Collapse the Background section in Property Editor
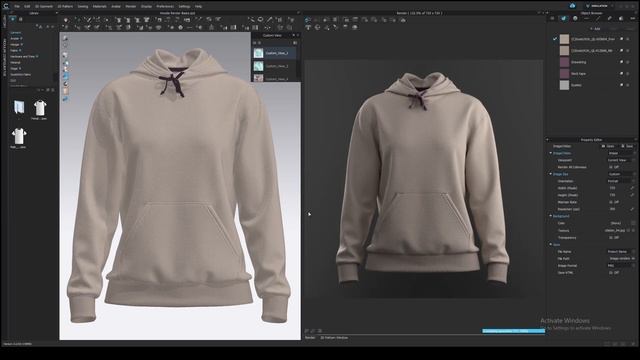640x360 pixels. point(551,216)
